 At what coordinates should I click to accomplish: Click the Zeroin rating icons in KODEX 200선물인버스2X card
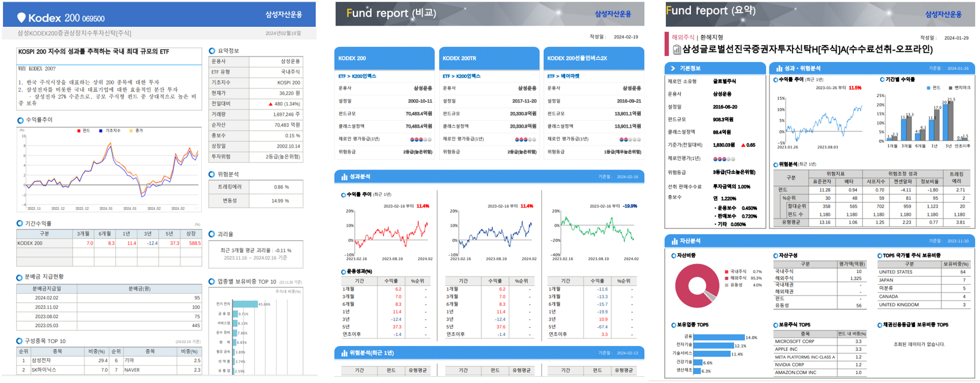630,139
